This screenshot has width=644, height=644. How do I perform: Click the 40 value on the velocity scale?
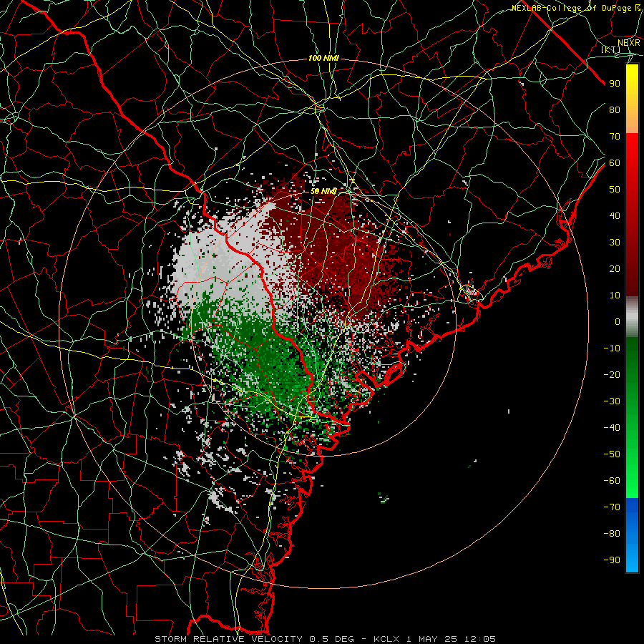pyautogui.click(x=615, y=216)
